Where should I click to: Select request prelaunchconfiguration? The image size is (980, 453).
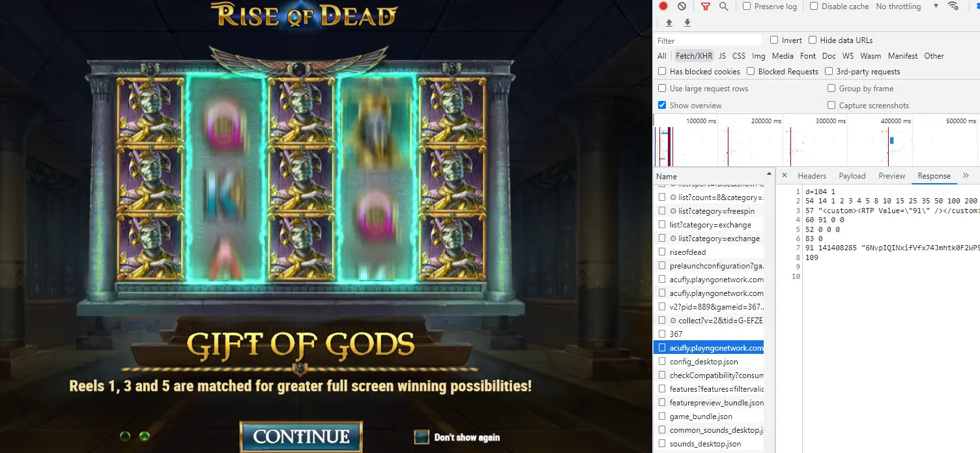(709, 266)
